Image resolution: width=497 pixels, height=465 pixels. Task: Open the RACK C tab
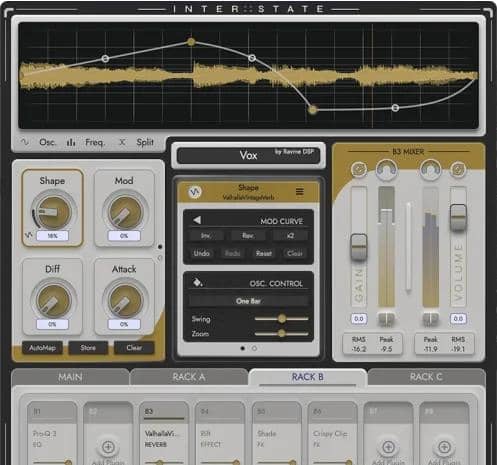[x=426, y=377]
